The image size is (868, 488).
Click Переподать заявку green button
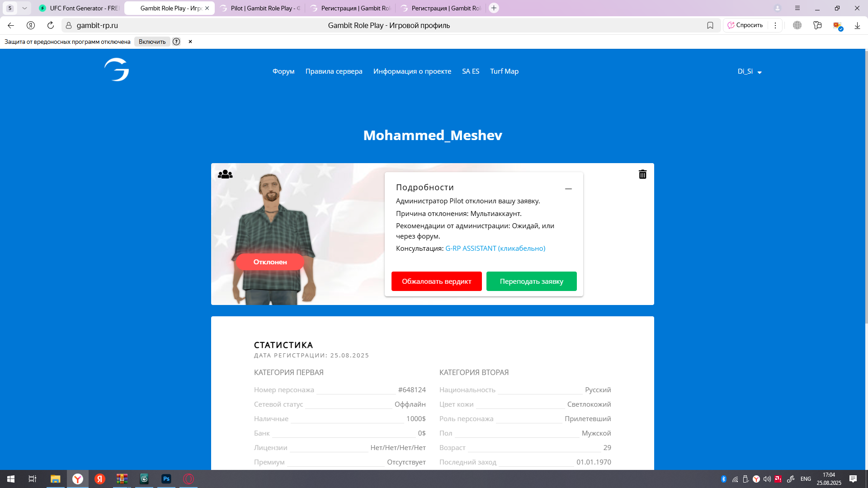point(531,281)
